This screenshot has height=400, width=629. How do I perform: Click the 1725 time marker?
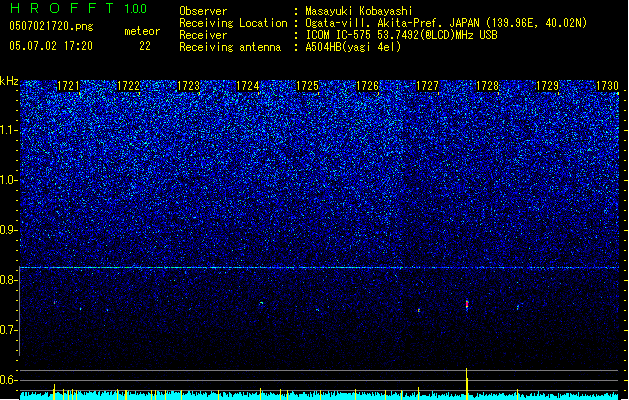click(307, 86)
